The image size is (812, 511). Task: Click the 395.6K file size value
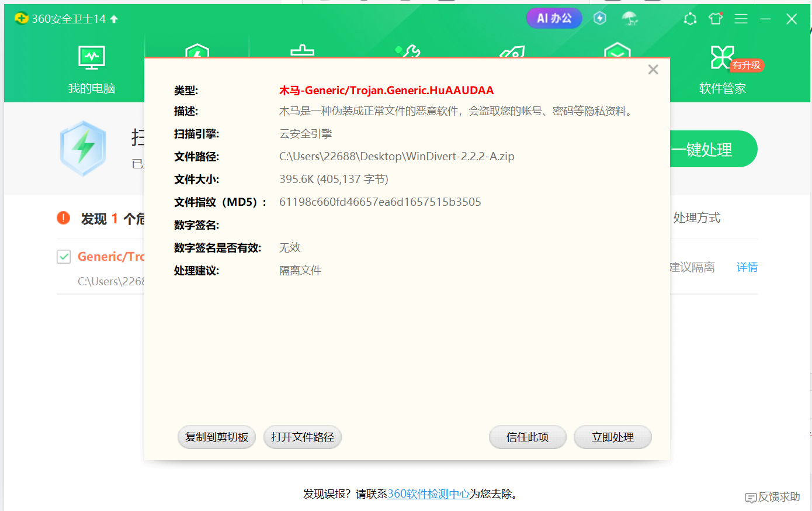coord(334,179)
